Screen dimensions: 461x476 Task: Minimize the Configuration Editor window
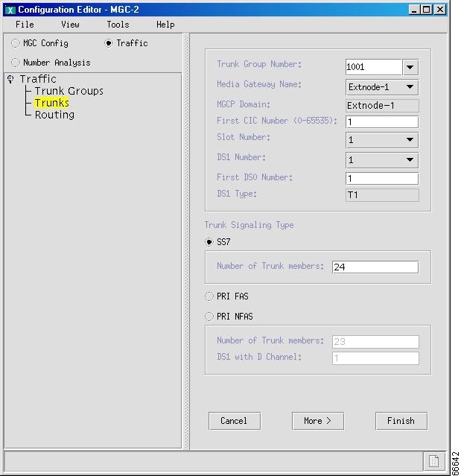pyautogui.click(x=413, y=10)
